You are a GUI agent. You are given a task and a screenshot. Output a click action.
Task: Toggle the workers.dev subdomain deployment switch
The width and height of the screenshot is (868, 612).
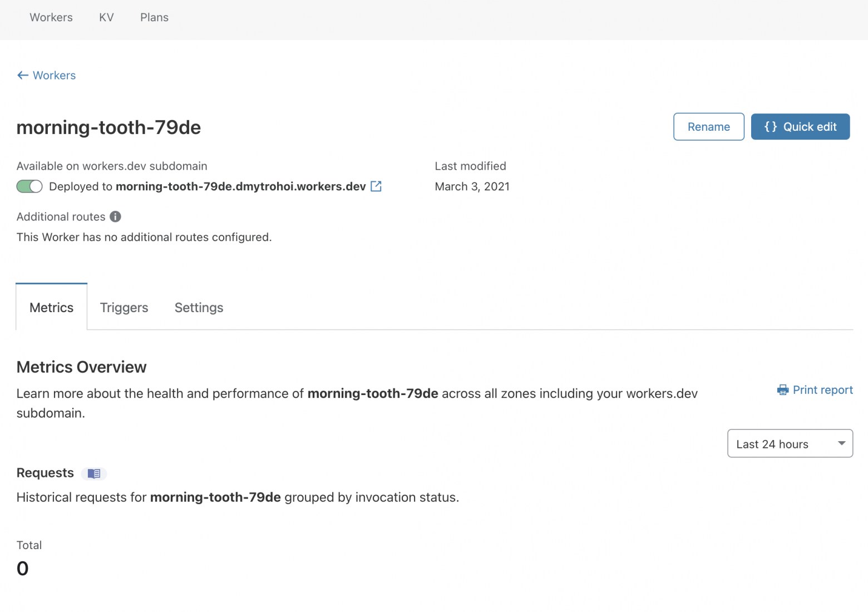click(29, 186)
